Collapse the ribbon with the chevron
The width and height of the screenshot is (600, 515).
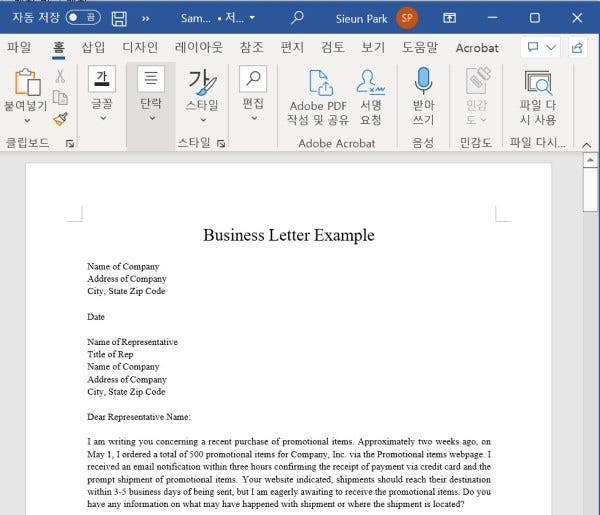click(x=586, y=145)
